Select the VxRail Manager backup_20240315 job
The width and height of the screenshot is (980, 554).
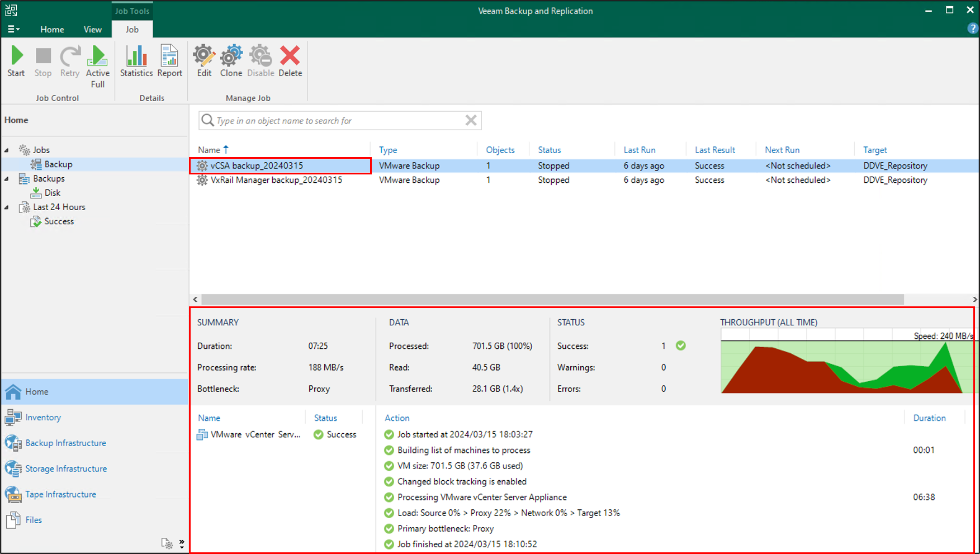pyautogui.click(x=276, y=180)
